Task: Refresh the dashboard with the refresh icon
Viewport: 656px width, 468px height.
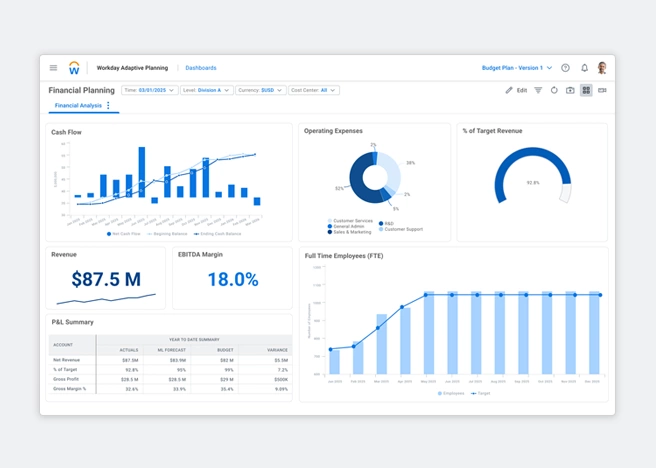Action: point(554,90)
